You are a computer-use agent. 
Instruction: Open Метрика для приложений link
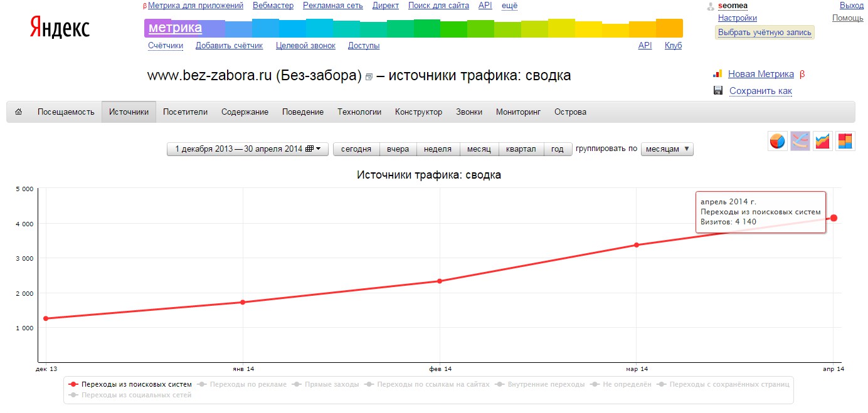coord(196,6)
